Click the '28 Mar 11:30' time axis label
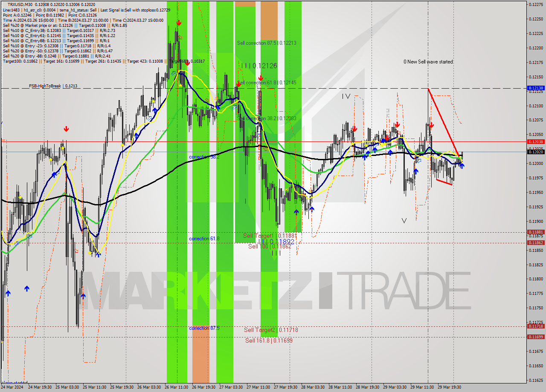This screenshot has height=392, width=546. [x=341, y=387]
